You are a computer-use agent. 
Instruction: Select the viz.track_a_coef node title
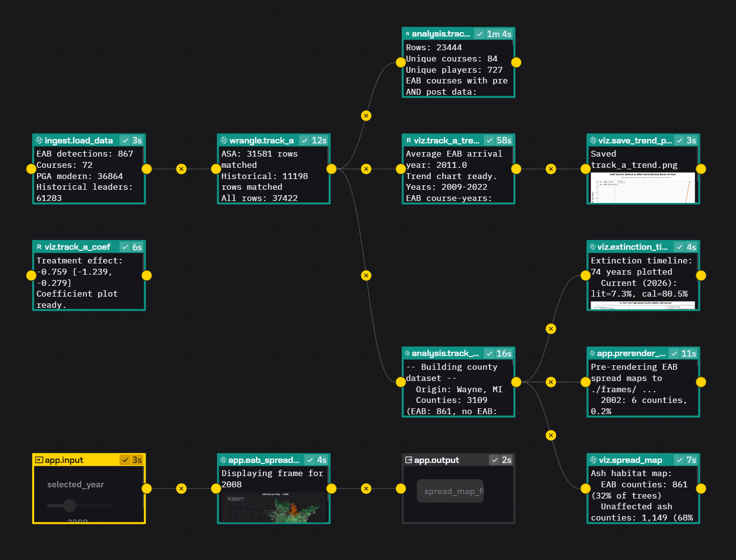[77, 247]
